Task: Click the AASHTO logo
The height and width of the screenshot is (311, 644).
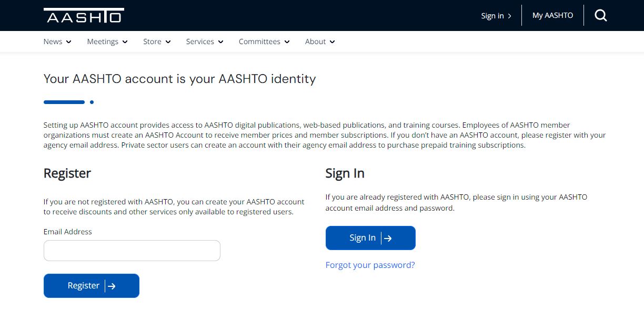Action: [x=84, y=16]
